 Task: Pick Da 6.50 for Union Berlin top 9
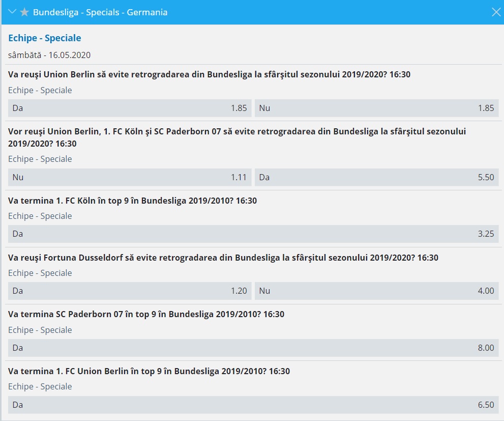click(x=253, y=405)
